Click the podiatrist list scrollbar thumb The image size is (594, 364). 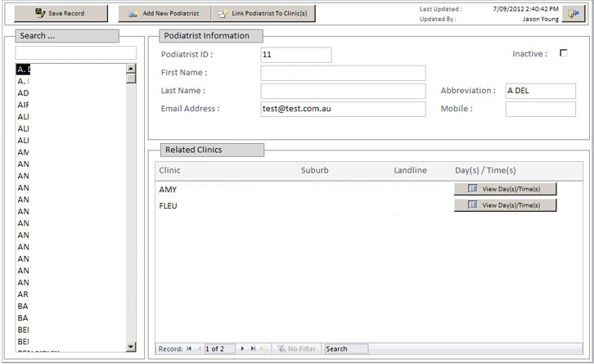point(131,79)
